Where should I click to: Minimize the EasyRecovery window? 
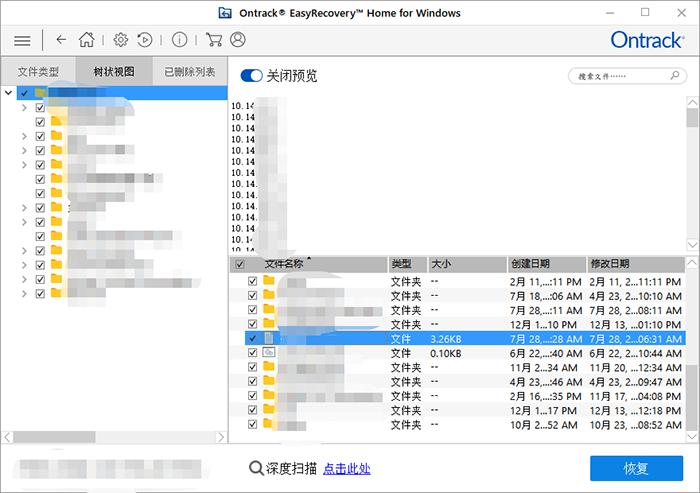(609, 13)
